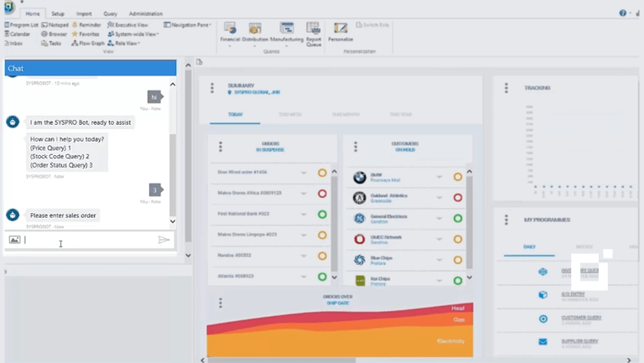
Task: Open the Report Queue
Action: [x=314, y=32]
